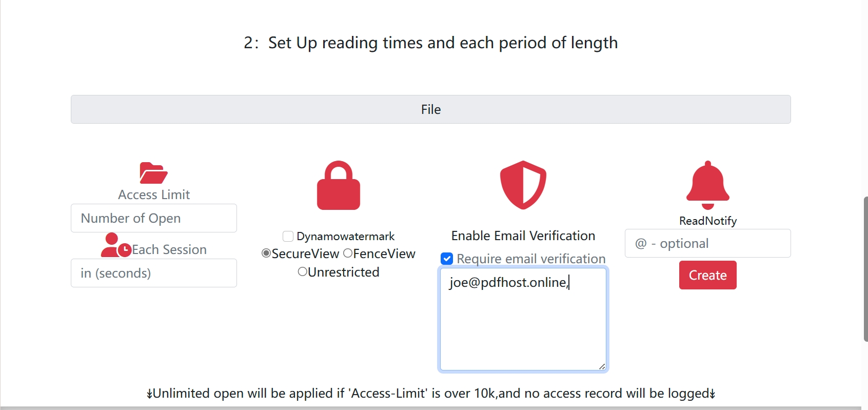Click the Enable Email Verification heading
This screenshot has width=868, height=410.
(x=523, y=236)
